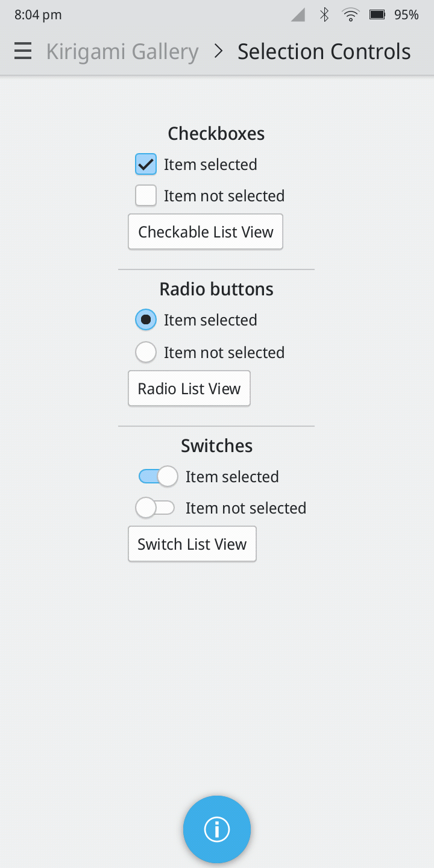Open Radio List View

coord(189,389)
